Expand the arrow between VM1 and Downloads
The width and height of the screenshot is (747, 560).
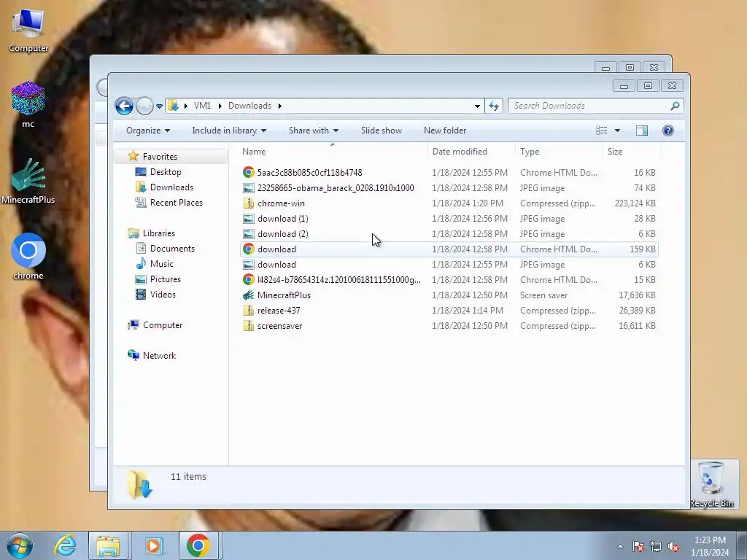pos(220,106)
